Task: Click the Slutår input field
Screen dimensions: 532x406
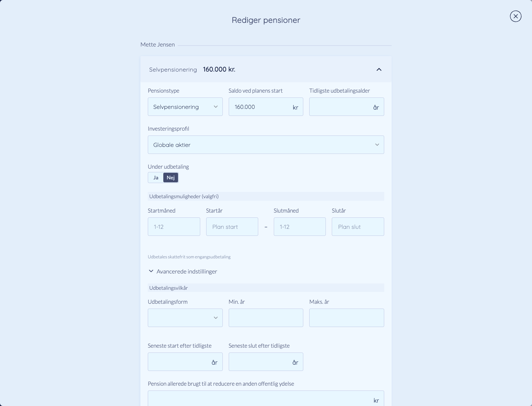Action: (358, 227)
